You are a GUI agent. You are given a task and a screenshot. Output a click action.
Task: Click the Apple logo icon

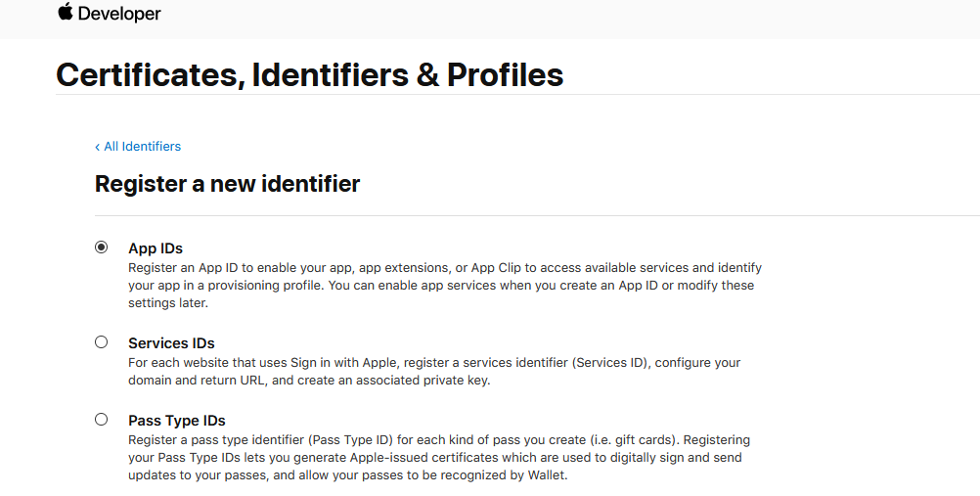pyautogui.click(x=66, y=12)
